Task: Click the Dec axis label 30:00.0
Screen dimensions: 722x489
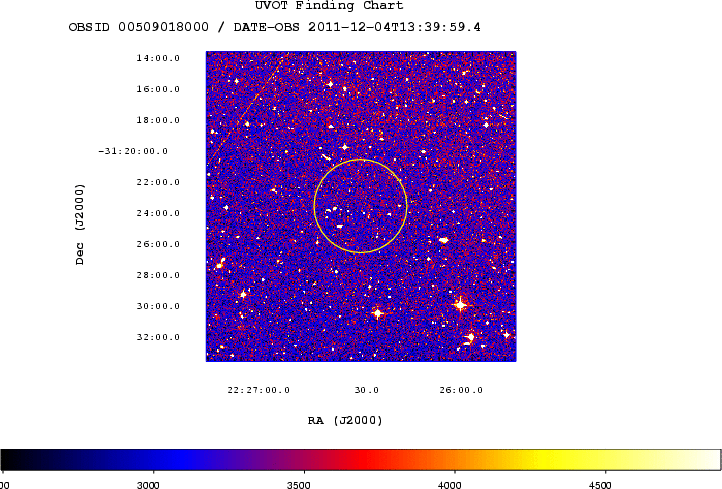Action: [158, 306]
